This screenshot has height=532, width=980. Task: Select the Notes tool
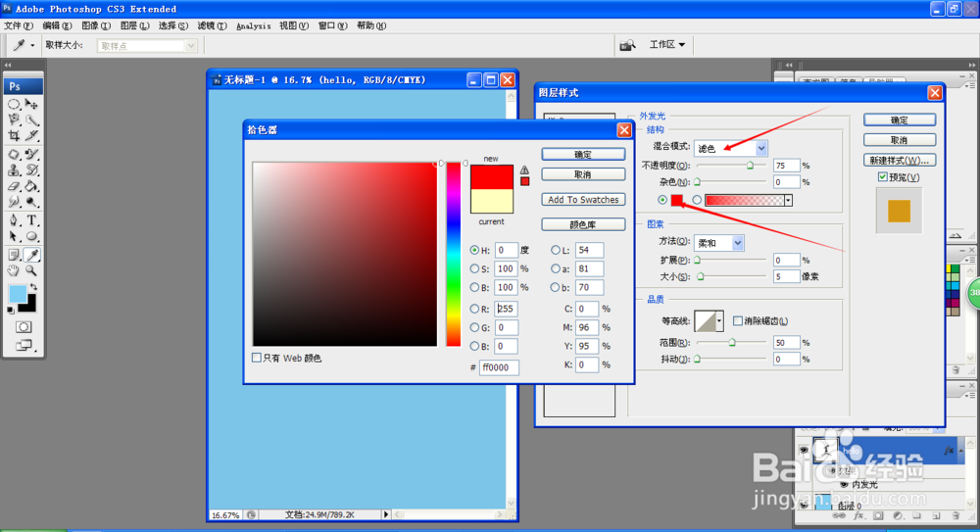pos(14,255)
